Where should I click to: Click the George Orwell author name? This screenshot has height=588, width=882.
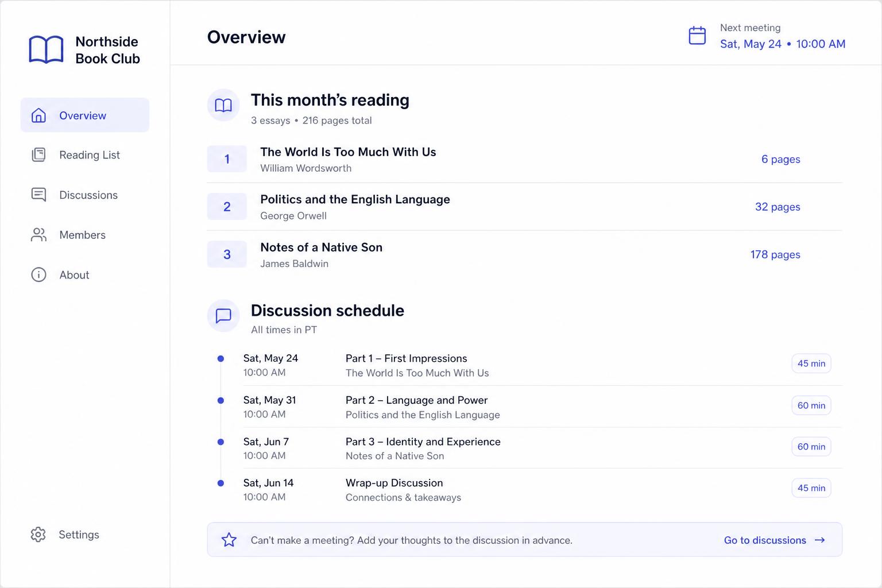293,216
